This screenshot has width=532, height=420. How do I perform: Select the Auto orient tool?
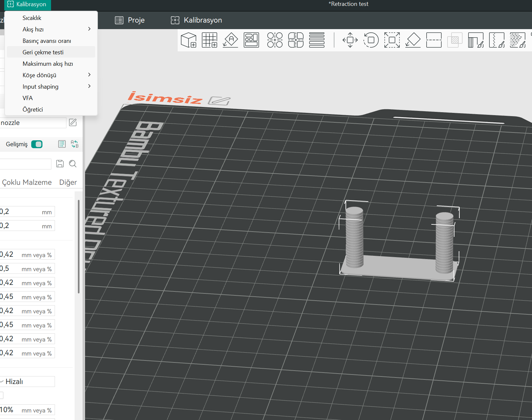click(230, 40)
